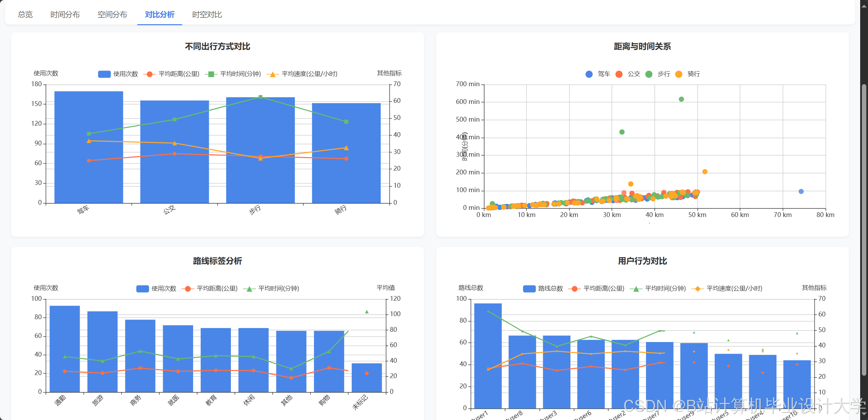Toggle the 使用次数 legend in 不同出行方式对比 chart
The width and height of the screenshot is (868, 420).
click(104, 74)
